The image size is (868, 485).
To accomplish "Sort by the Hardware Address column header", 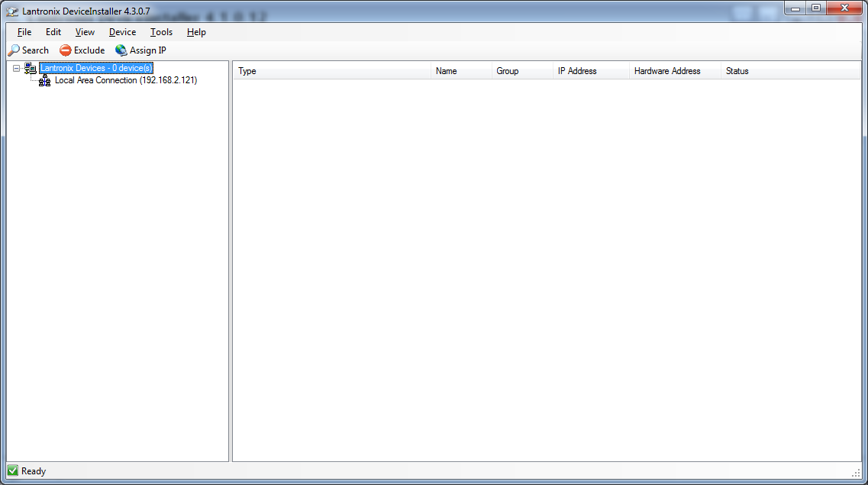I will point(676,71).
